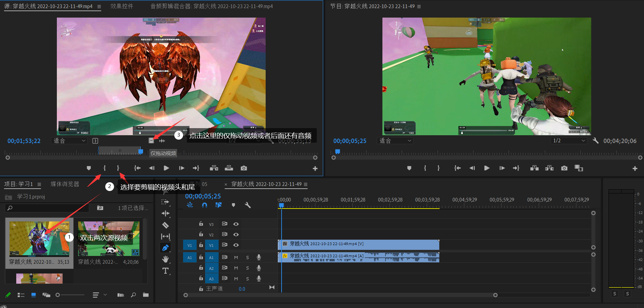Viewport: 644px width, 308px height.
Task: Go to In point in Source monitor
Action: click(137, 168)
